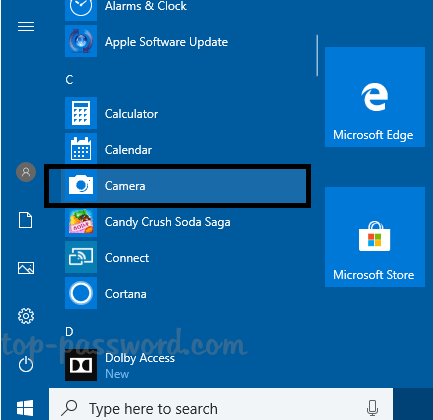
Task: Click the 'Type here to search' field
Action: (x=221, y=404)
